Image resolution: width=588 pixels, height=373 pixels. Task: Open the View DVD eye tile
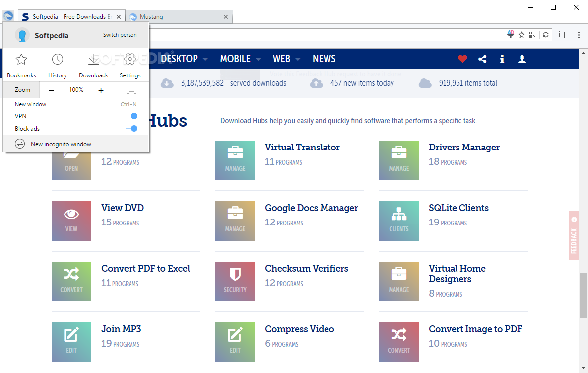pos(71,221)
